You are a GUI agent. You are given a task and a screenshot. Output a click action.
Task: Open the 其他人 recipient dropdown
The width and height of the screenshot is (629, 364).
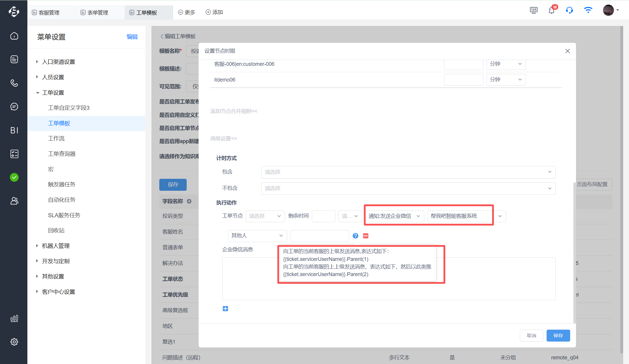(257, 236)
